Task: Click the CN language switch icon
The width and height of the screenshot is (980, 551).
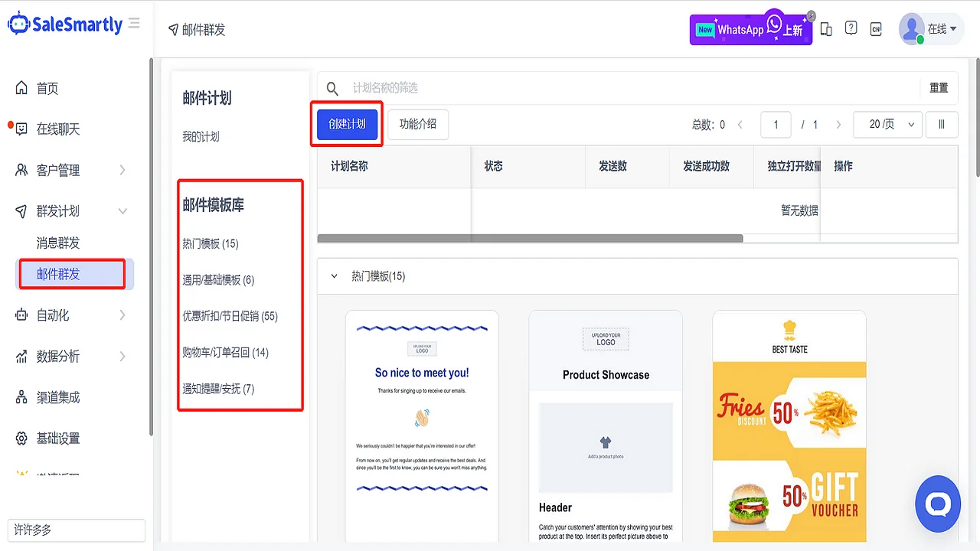Action: coord(876,28)
